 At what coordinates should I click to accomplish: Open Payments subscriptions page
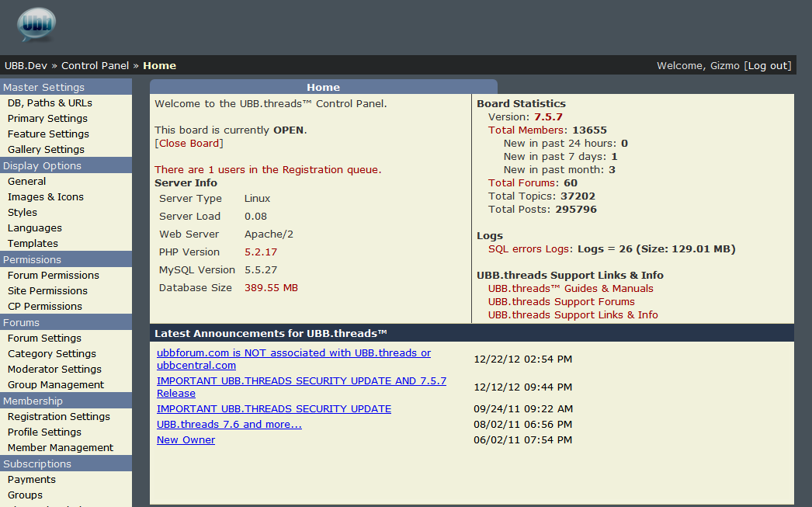click(x=32, y=480)
